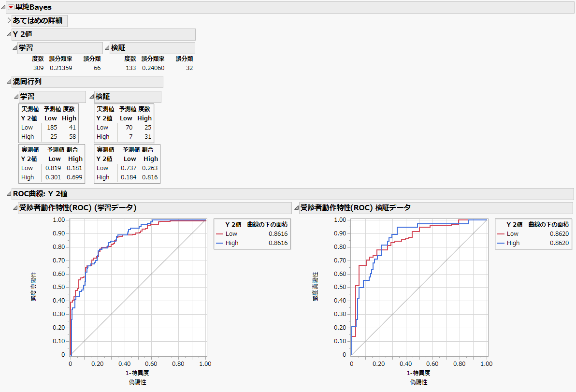Image resolution: width=576 pixels, height=392 pixels.
Task: Click the 185 cell in training confusion matrix
Action: click(x=52, y=128)
